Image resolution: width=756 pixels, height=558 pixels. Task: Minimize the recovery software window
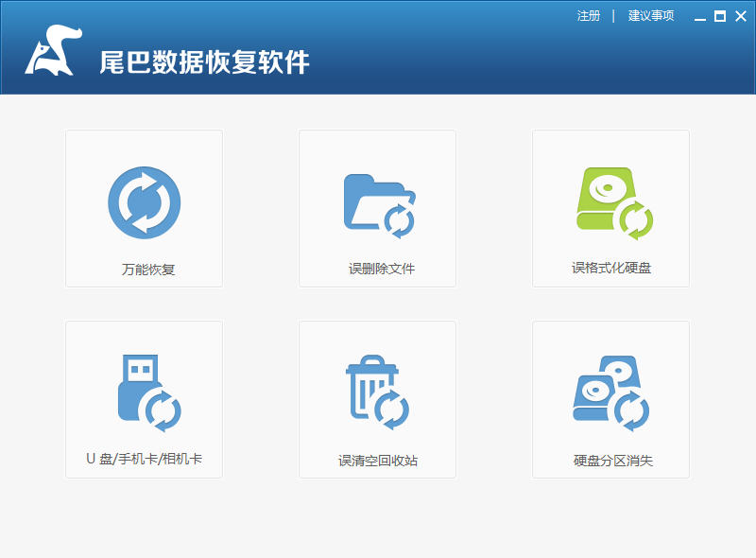point(700,17)
